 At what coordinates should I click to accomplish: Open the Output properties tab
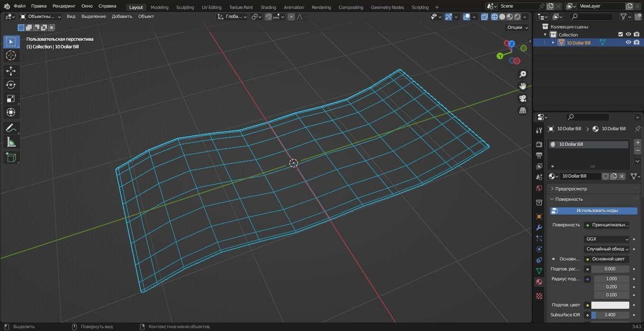tap(539, 155)
